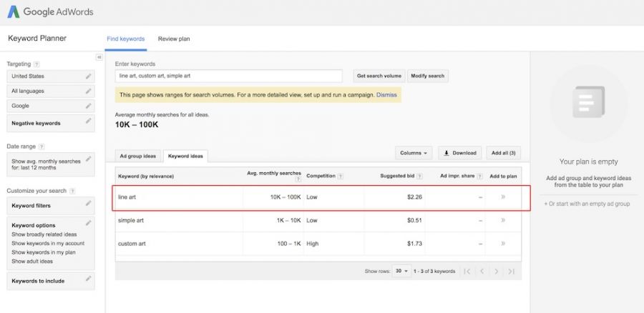Open the Columns dropdown
Viewport: 644px width, 313px height.
414,153
